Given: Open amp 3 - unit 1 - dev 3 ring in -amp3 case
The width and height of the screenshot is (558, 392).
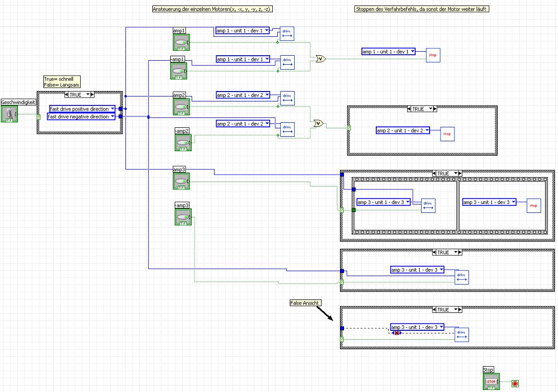Looking at the screenshot, I should tap(418, 270).
